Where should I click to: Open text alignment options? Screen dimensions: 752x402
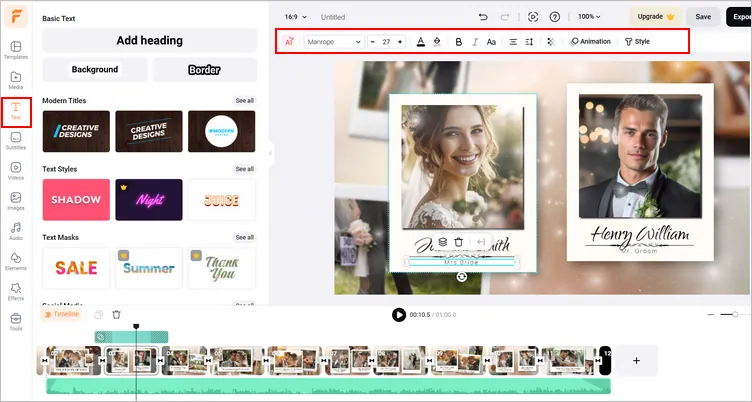click(x=513, y=42)
